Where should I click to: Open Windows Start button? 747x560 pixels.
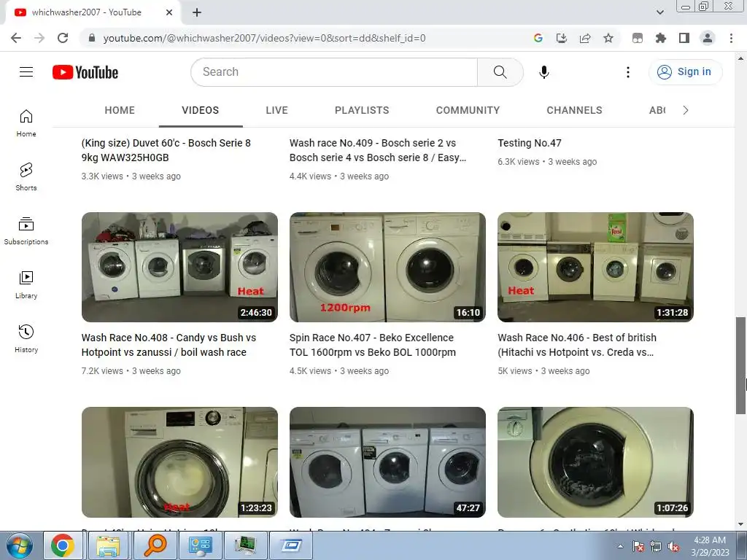(20, 545)
